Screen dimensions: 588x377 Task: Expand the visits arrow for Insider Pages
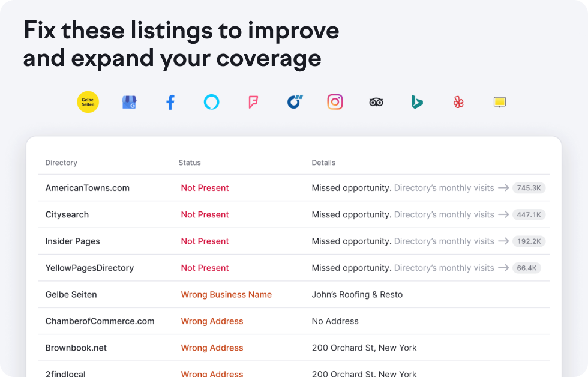click(503, 241)
